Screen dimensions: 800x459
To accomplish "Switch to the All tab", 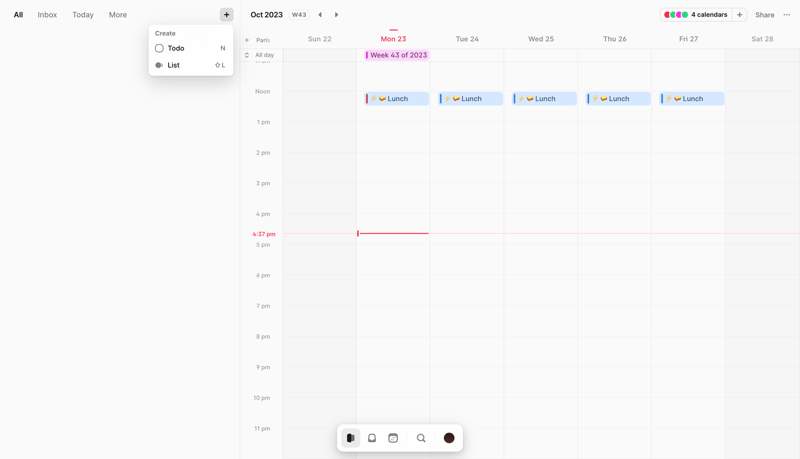I will (x=18, y=15).
